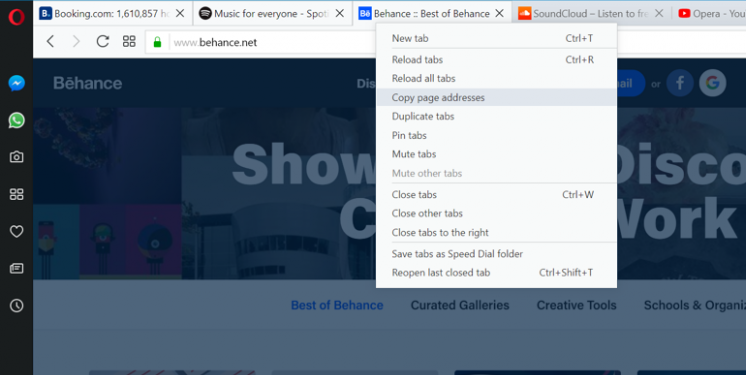Click the Snapshot camera icon
The height and width of the screenshot is (375, 746).
pos(17,157)
